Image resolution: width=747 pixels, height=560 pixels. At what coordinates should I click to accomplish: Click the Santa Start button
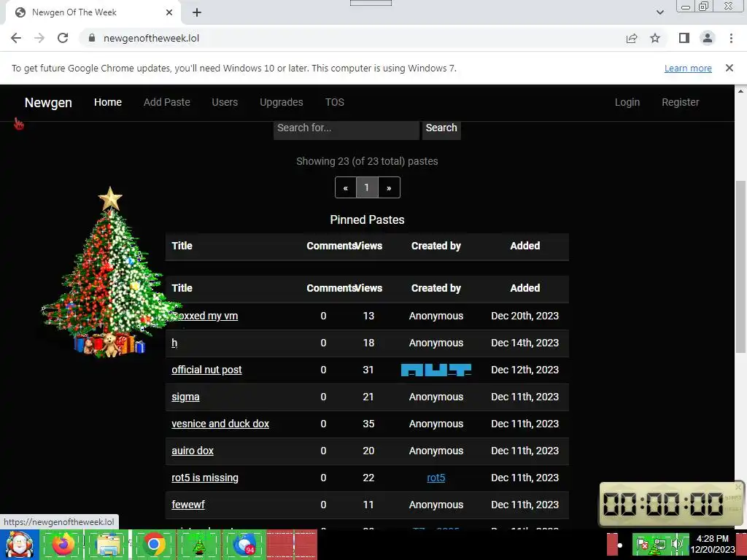click(20, 544)
